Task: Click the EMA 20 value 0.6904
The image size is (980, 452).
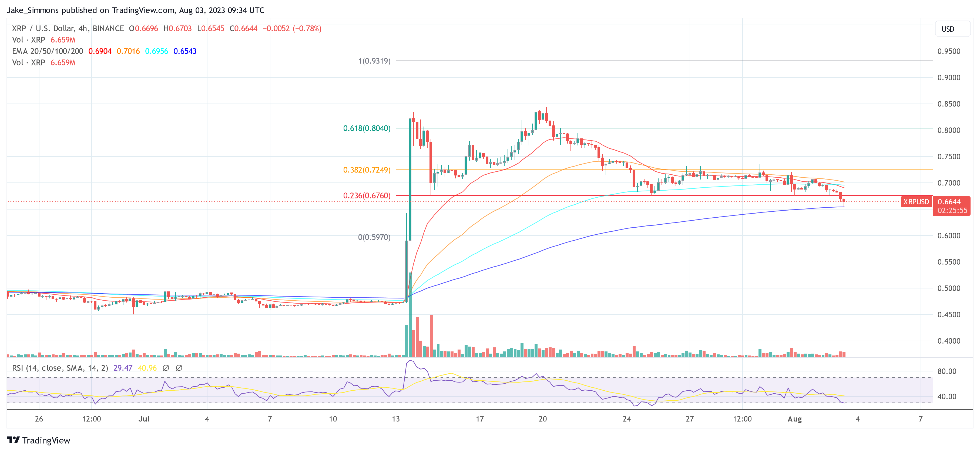Action: point(100,51)
